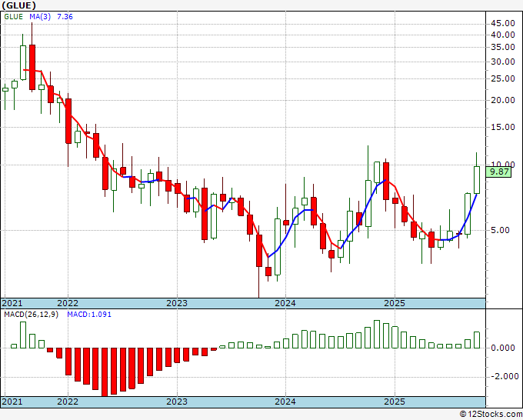Select the 45.00 price axis label
This screenshot has height=420, width=523.
pos(503,23)
